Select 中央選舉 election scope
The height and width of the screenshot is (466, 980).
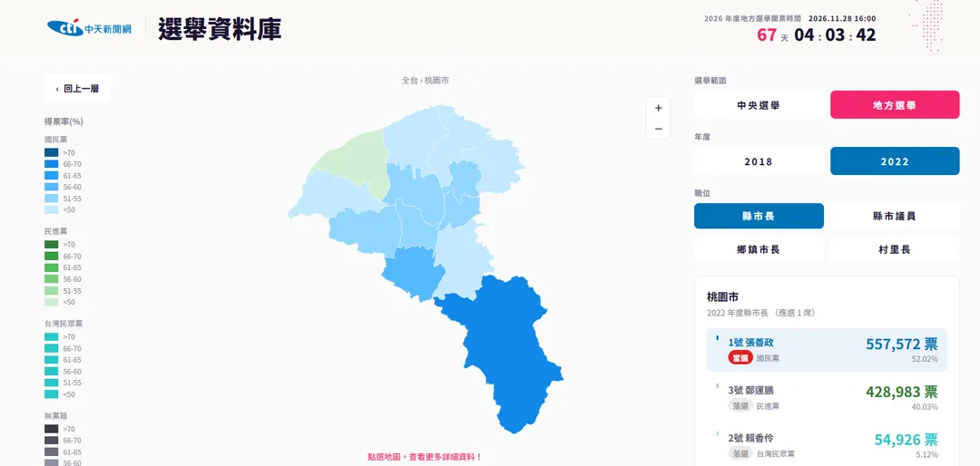759,105
